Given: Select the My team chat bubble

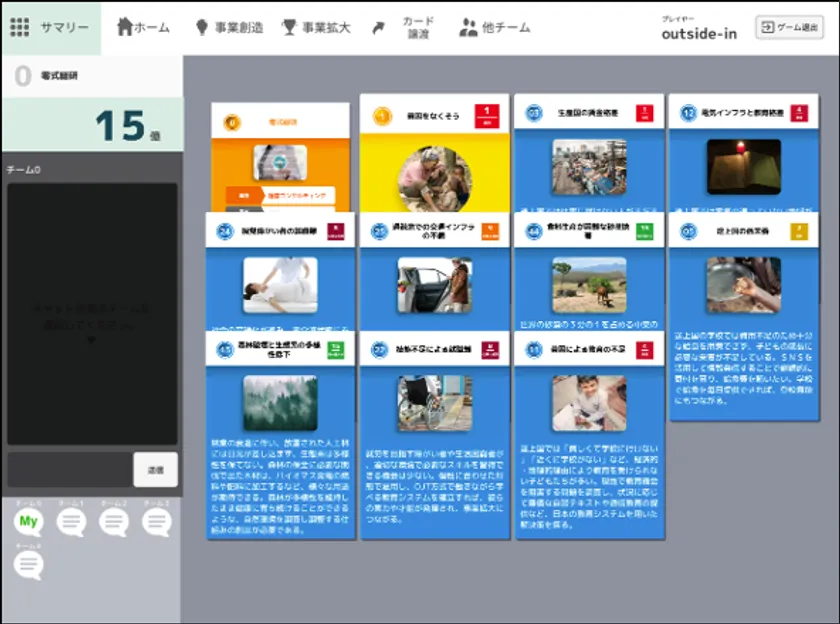Looking at the screenshot, I should (29, 521).
